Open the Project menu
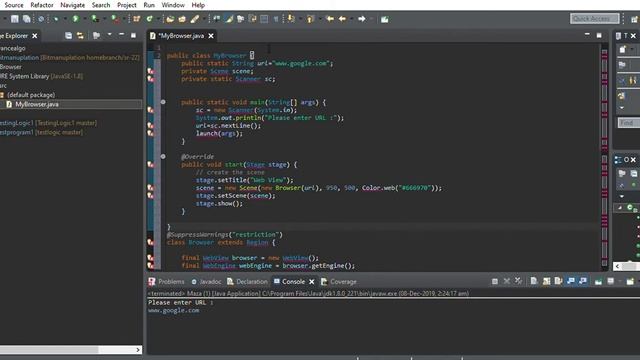Screen dimensions: 640x360 [x=127, y=5]
